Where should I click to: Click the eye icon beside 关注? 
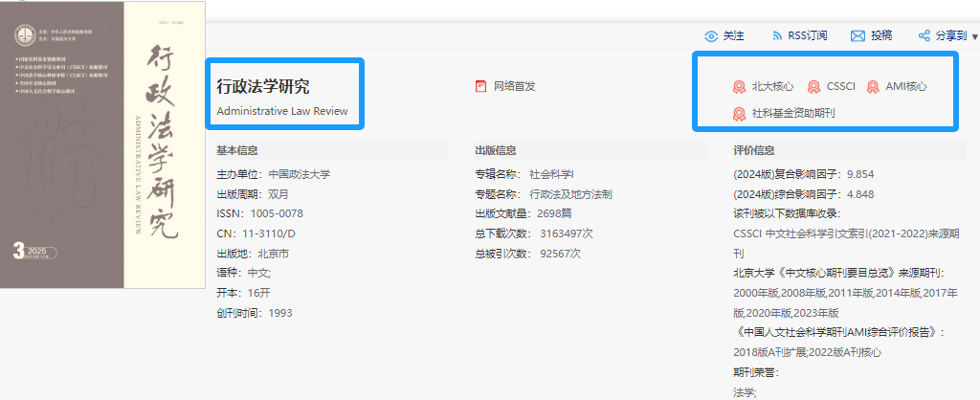[711, 36]
